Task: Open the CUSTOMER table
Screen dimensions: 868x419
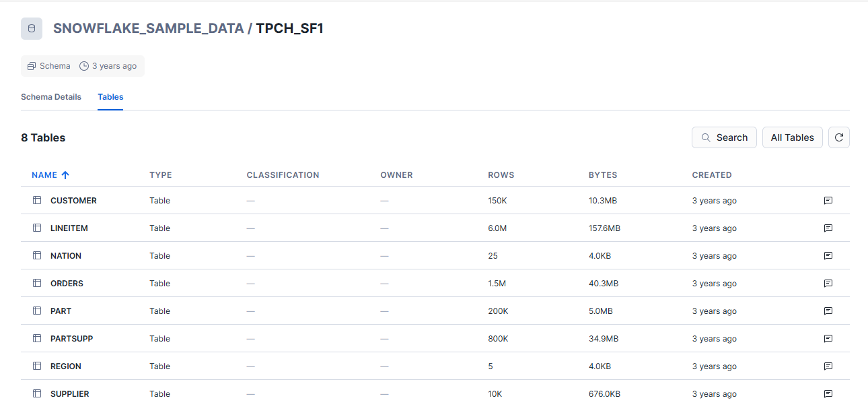Action: pos(73,201)
